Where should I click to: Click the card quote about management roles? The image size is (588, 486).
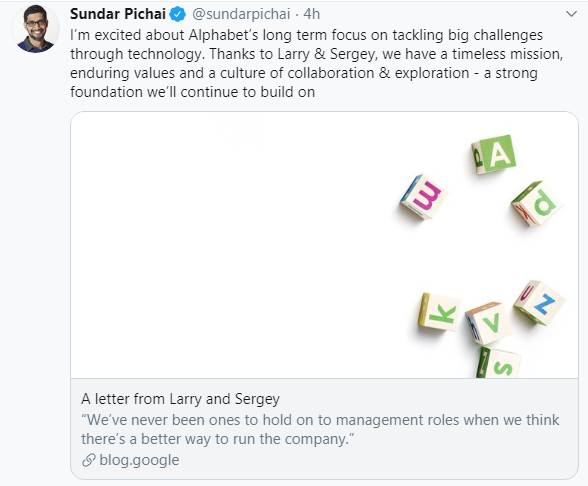320,429
